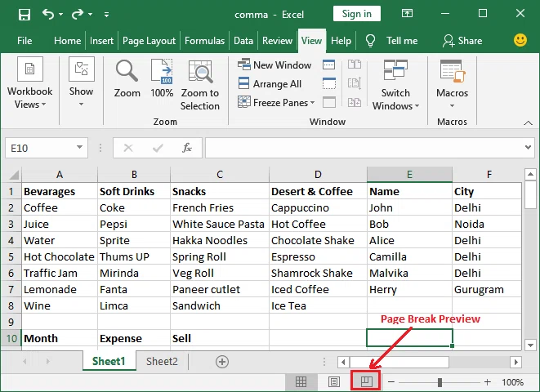Click the Redo arrow icon
Image resolution: width=540 pixels, height=392 pixels.
point(78,14)
